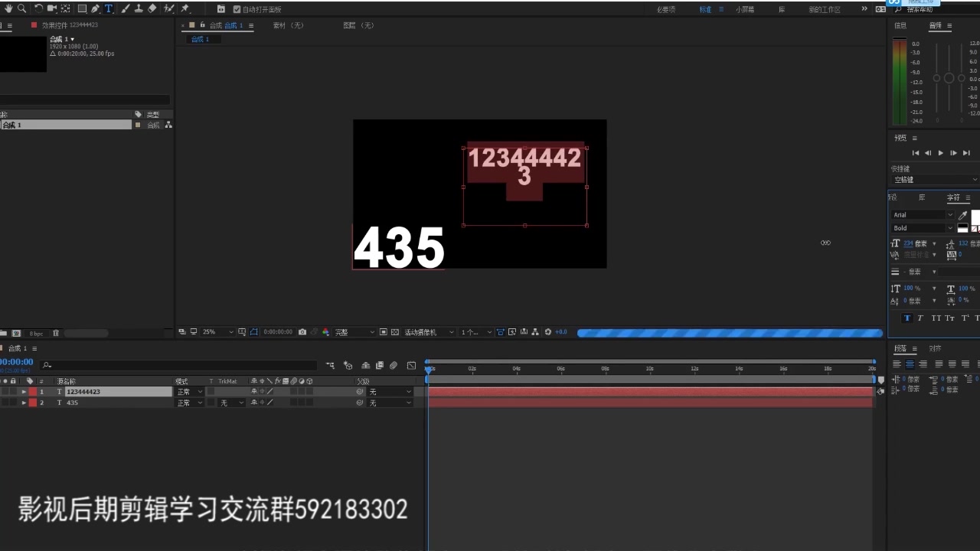
Task: Open the 25% magnification dropdown
Action: [x=218, y=332]
